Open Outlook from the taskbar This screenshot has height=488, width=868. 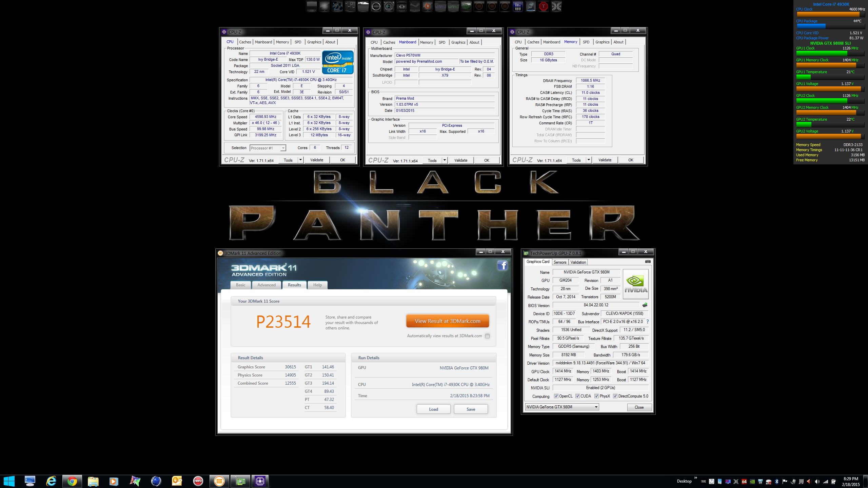point(177,481)
